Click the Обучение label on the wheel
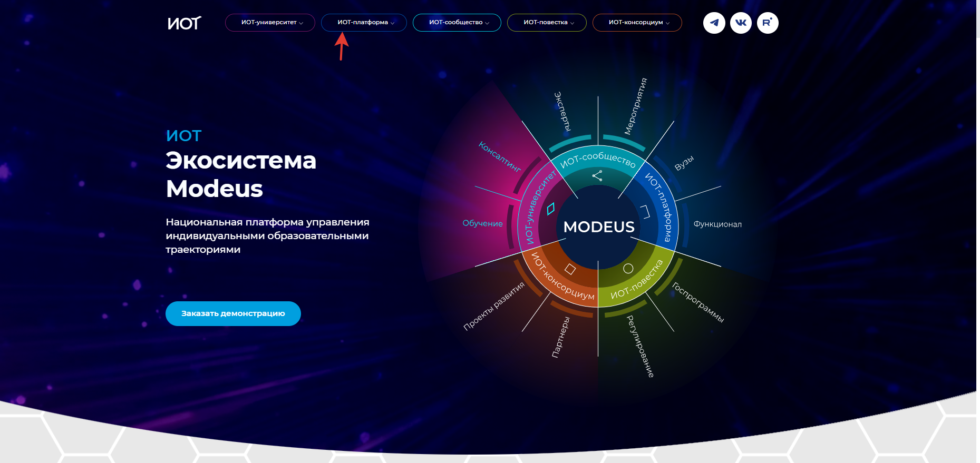The height and width of the screenshot is (463, 980). (x=482, y=223)
